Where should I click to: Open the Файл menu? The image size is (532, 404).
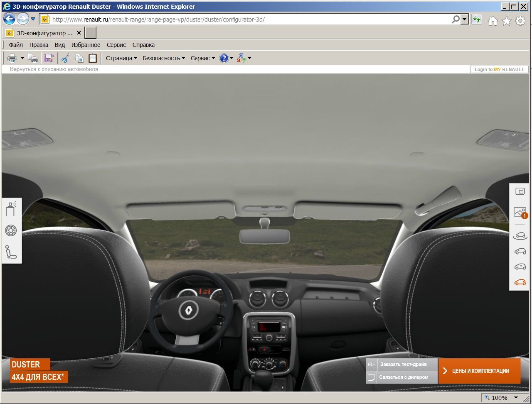click(16, 45)
